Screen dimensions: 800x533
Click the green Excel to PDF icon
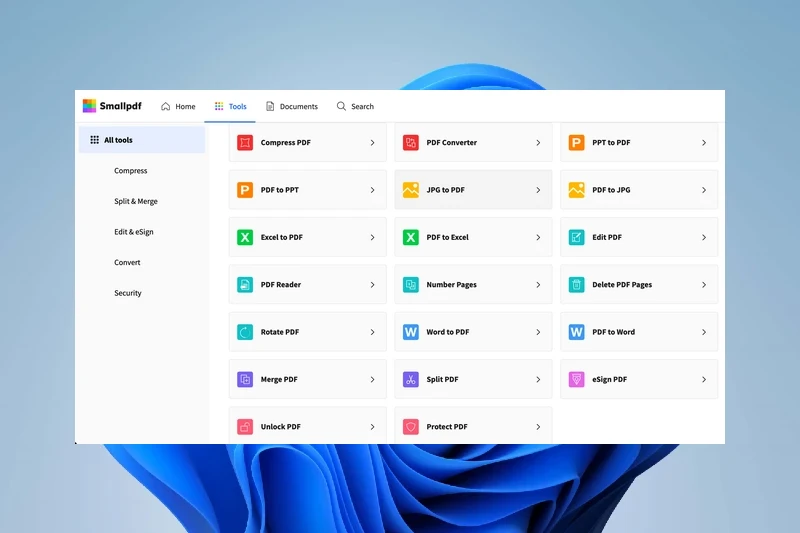pos(245,237)
